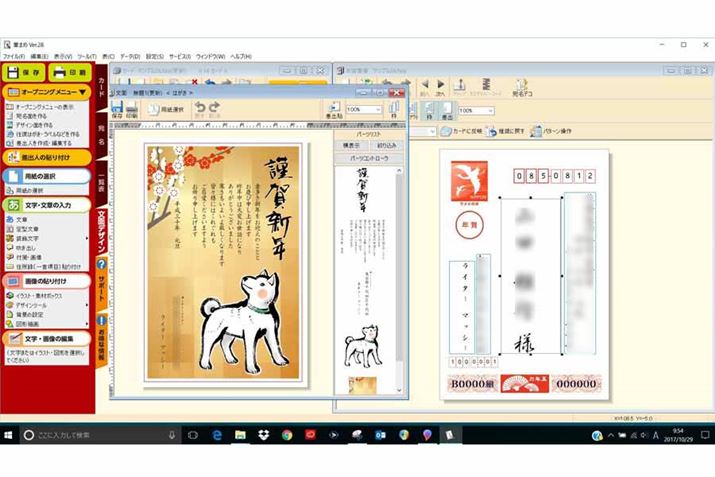Screen dimensions: 715x477
Task: Open the 編集(E) menu
Action: 39,57
